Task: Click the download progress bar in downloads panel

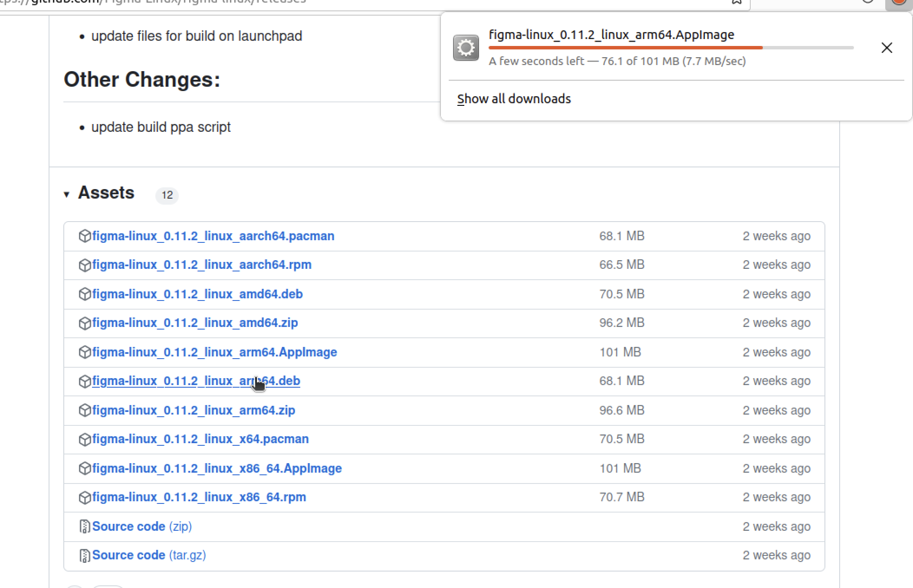Action: 671,47
